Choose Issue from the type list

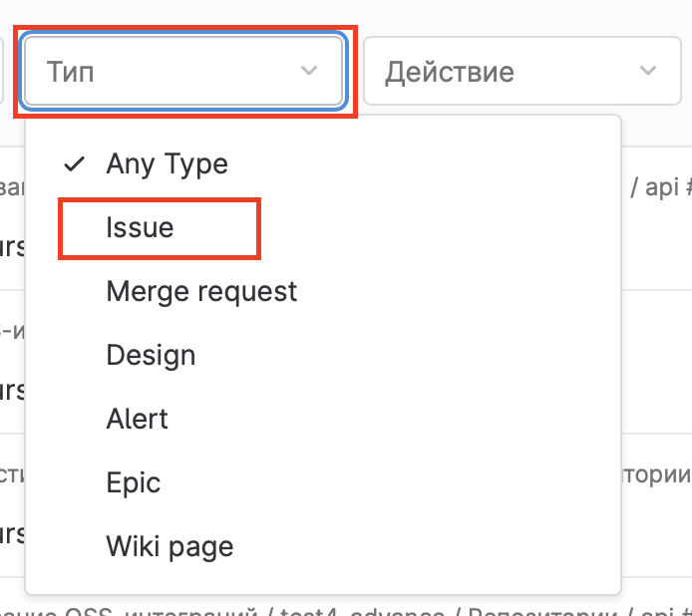(141, 228)
